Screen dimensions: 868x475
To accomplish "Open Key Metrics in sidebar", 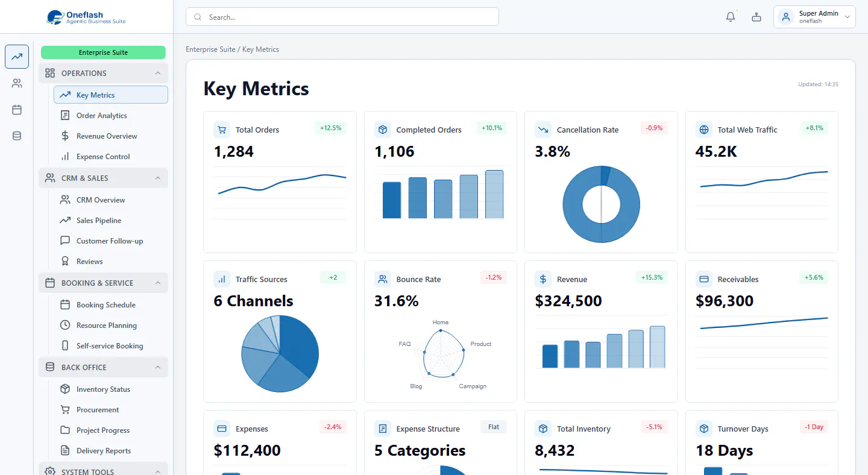I will (x=111, y=95).
